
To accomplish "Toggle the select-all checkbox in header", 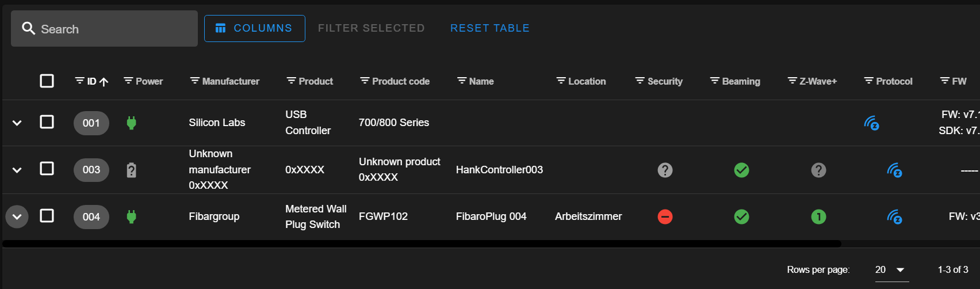I will click(x=47, y=81).
